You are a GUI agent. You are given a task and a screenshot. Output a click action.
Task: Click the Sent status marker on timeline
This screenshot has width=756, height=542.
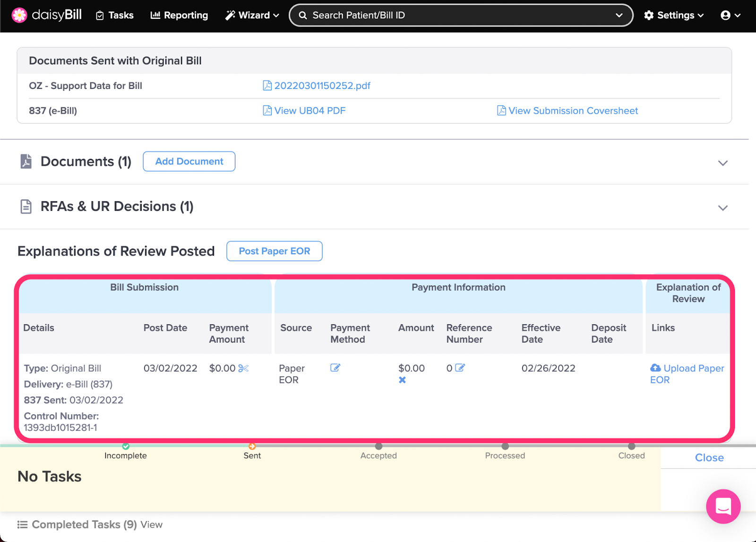click(x=252, y=447)
